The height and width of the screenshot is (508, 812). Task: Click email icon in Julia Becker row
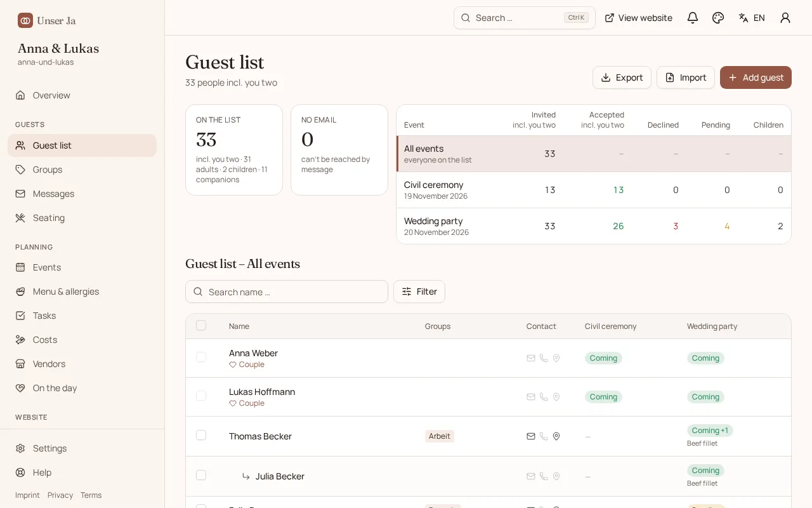531,476
